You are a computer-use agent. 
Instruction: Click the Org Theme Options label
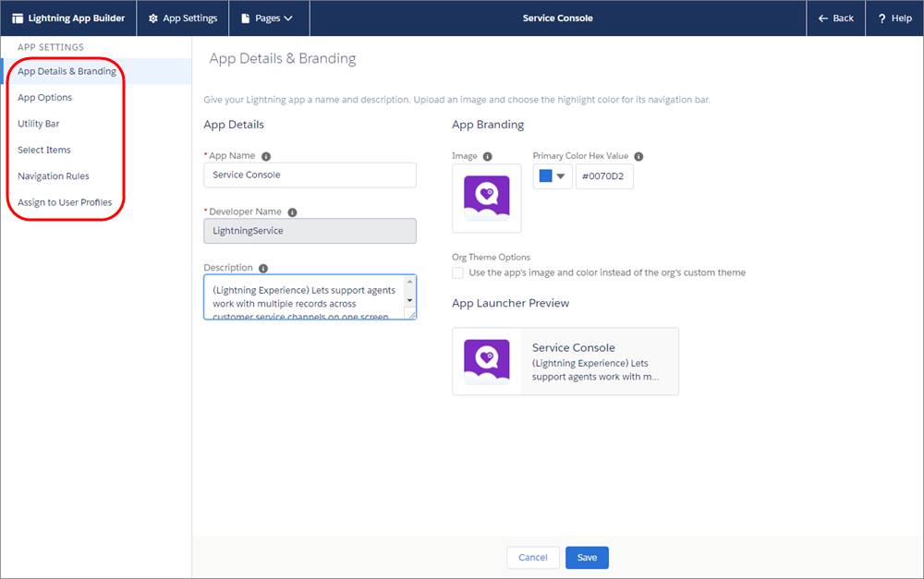(x=491, y=257)
